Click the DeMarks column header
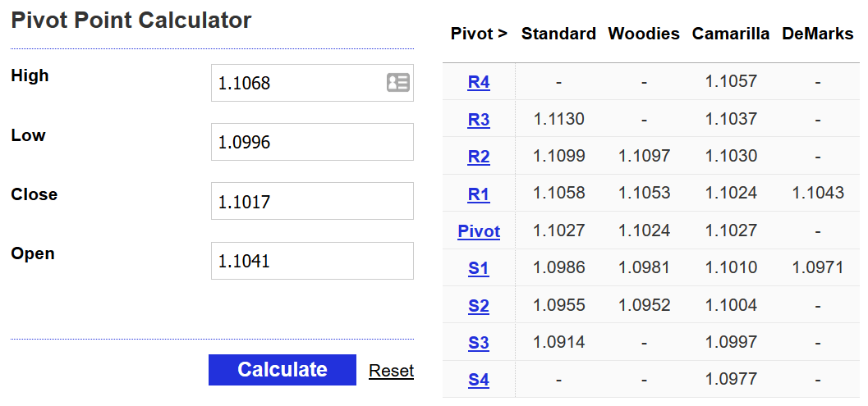This screenshot has height=406, width=868. click(818, 34)
